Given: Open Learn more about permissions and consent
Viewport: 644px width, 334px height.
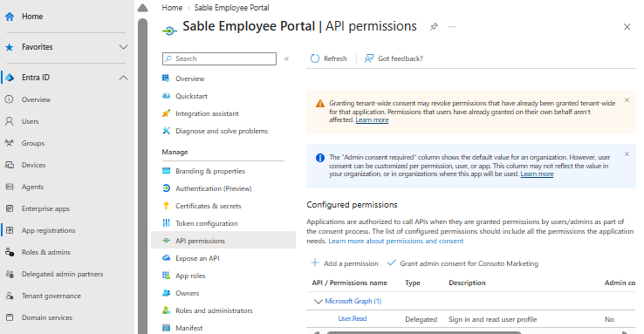Looking at the screenshot, I should 396,241.
